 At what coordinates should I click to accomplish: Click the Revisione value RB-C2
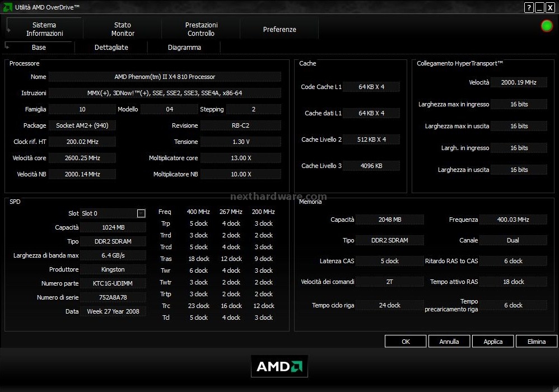[x=241, y=125]
